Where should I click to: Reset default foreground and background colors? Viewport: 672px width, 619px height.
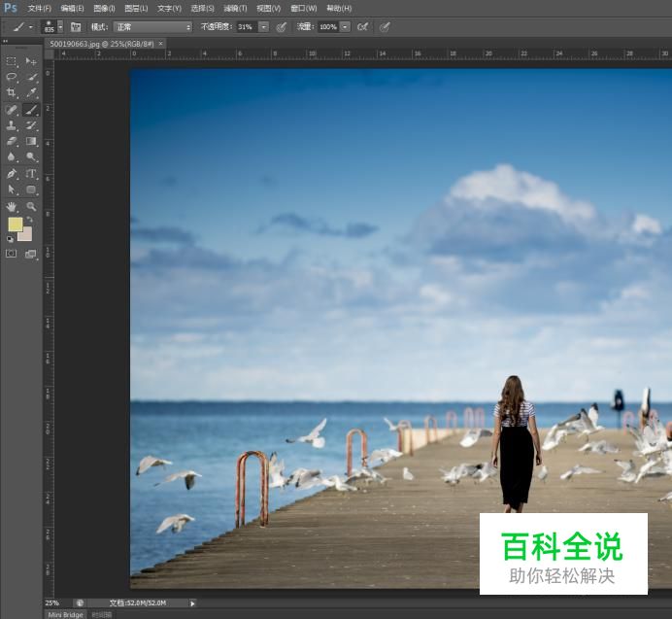(10, 239)
